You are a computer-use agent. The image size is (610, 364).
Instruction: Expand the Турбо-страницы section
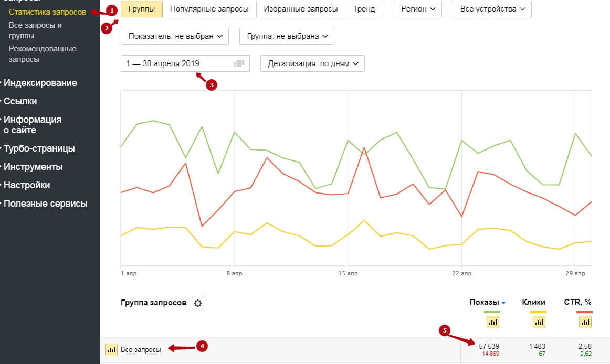[39, 148]
